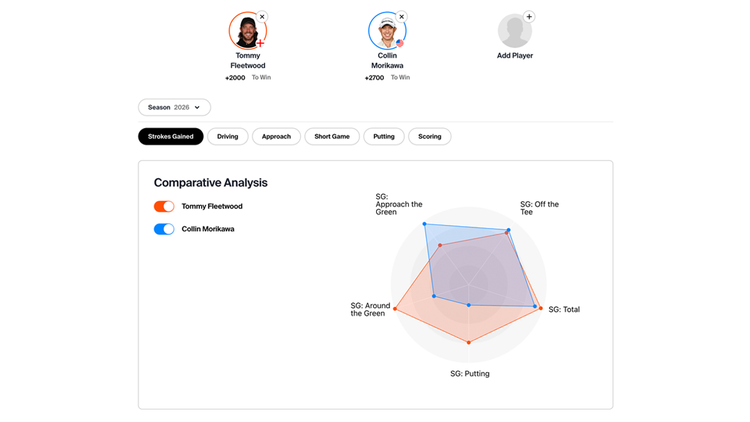Open the Scoring tab
The image size is (750, 422).
(x=430, y=136)
